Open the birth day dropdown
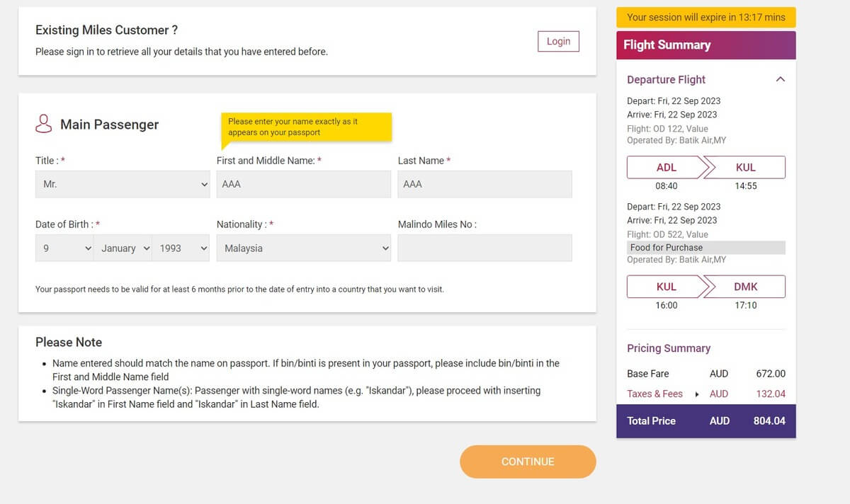Viewport: 850px width, 504px height. coord(64,248)
